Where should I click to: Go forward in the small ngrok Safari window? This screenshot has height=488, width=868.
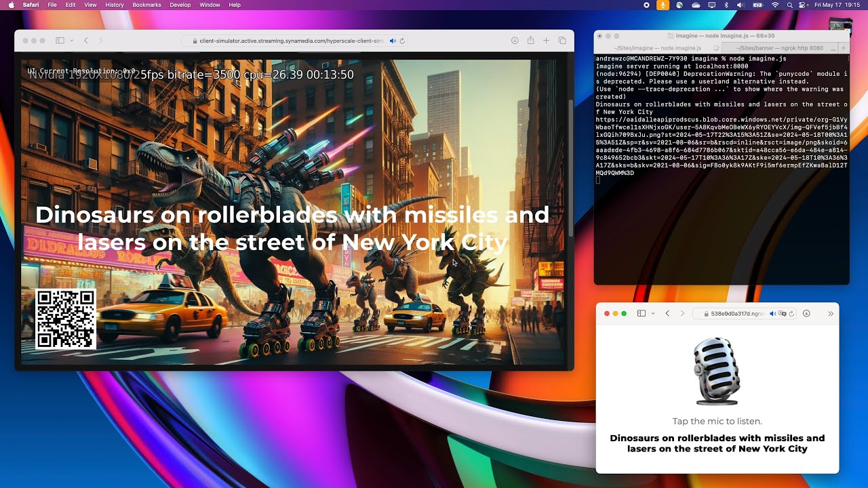tap(682, 313)
